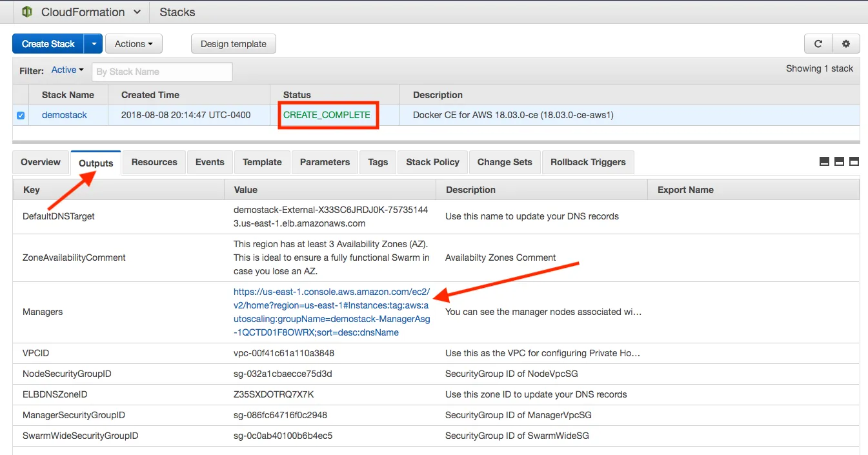Maximize the detail pane
Viewport: 868px width, 455px height.
(854, 161)
